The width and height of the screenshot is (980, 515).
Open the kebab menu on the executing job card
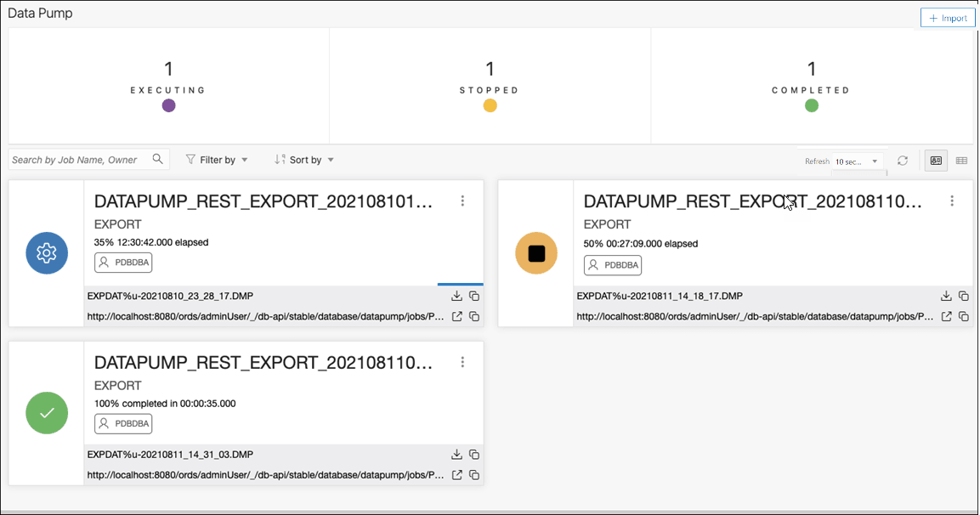point(462,200)
